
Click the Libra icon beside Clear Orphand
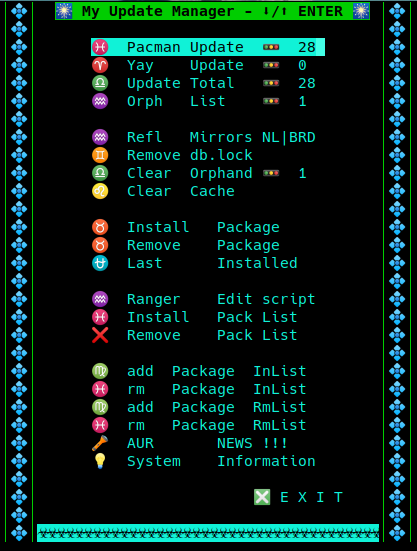(x=100, y=173)
